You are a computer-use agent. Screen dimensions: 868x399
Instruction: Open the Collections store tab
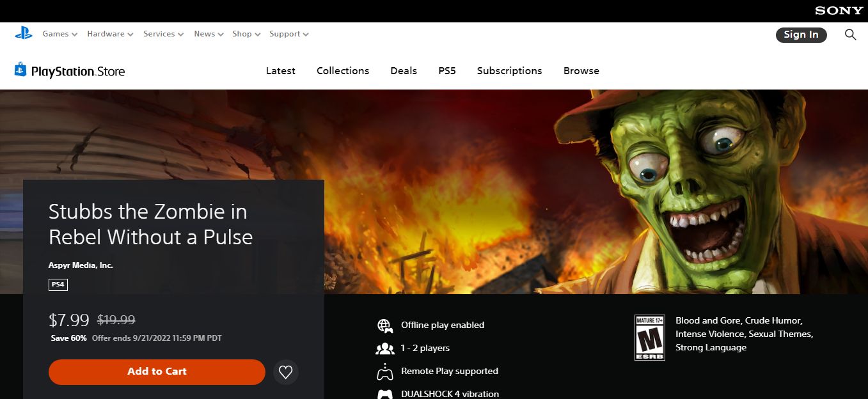click(343, 71)
